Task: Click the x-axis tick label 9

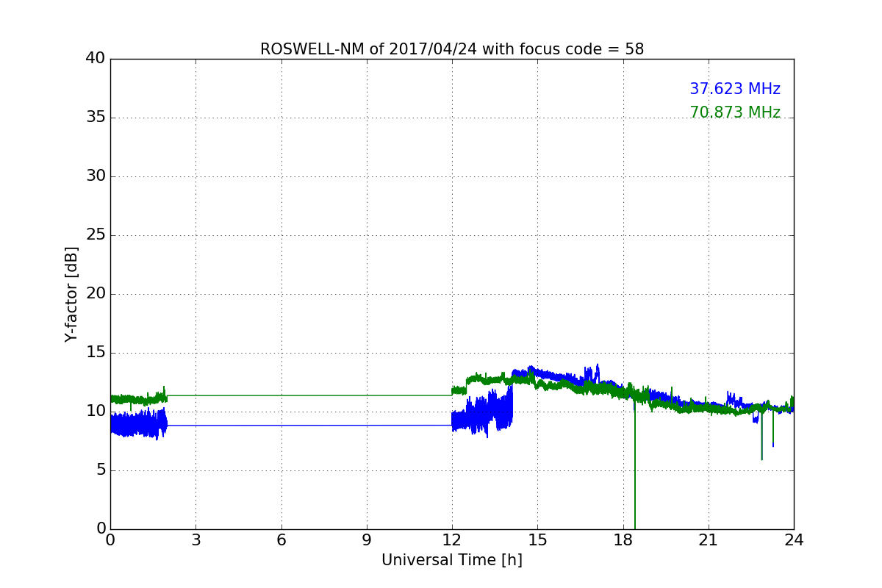Action: pyautogui.click(x=367, y=540)
